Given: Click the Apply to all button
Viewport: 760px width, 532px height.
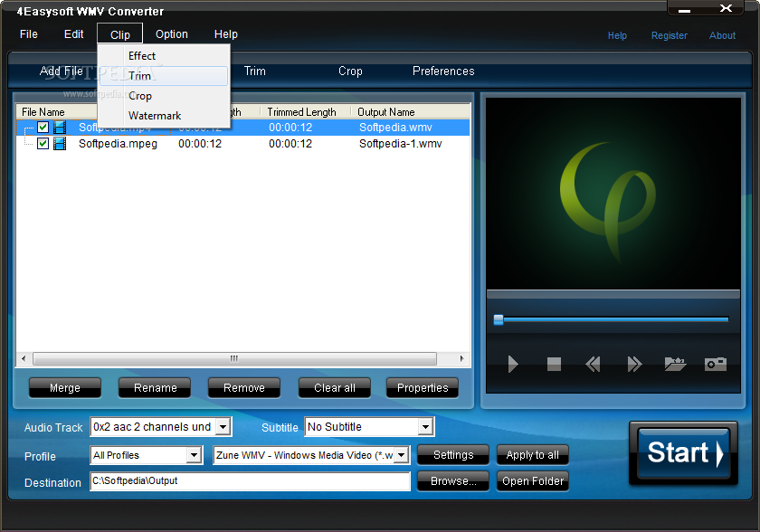Looking at the screenshot, I should [533, 454].
